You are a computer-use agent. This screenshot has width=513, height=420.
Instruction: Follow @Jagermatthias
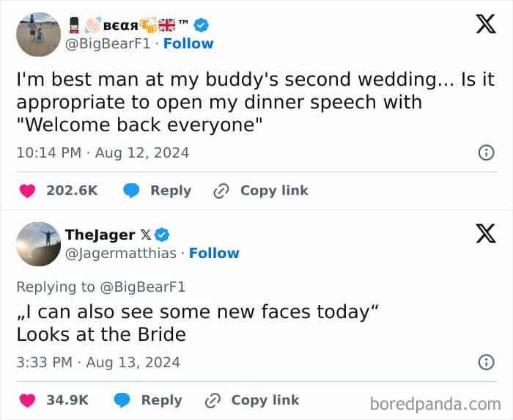pyautogui.click(x=214, y=253)
